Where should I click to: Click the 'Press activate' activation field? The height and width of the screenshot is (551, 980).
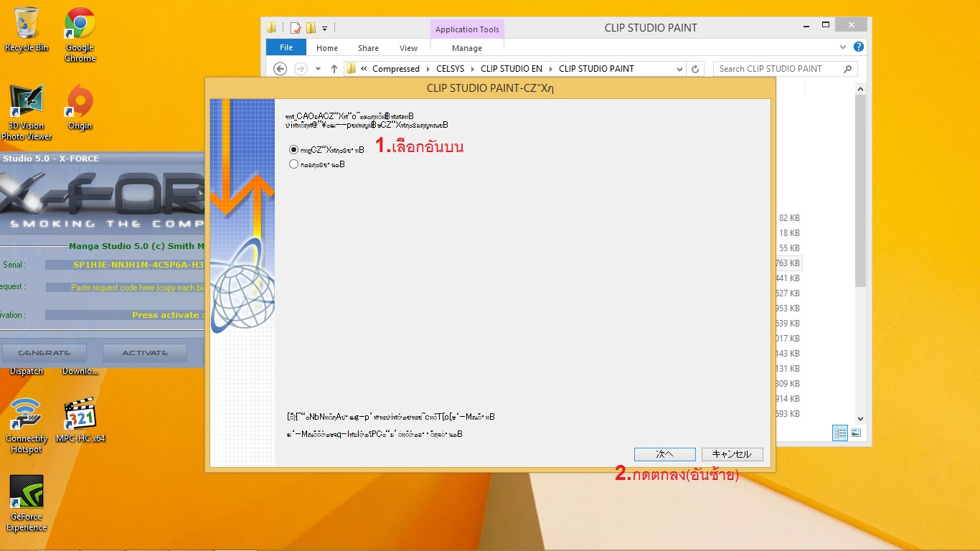point(125,315)
